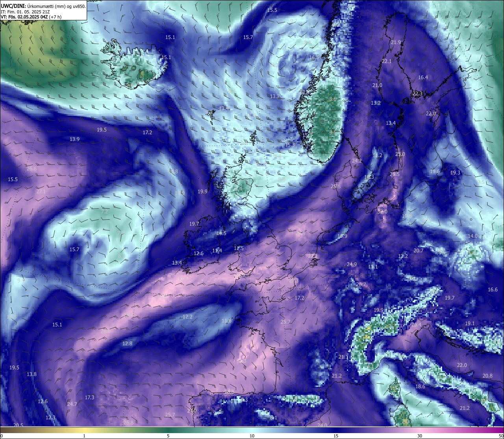The height and width of the screenshot is (439, 504).
Task: Select the 18.6 value over Italy
Action: point(420,386)
